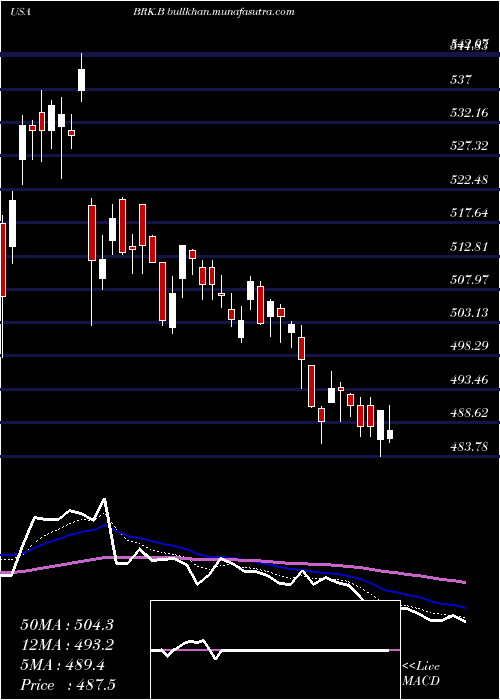Select the 537 price level label
The width and height of the screenshot is (500, 700).
(461, 79)
